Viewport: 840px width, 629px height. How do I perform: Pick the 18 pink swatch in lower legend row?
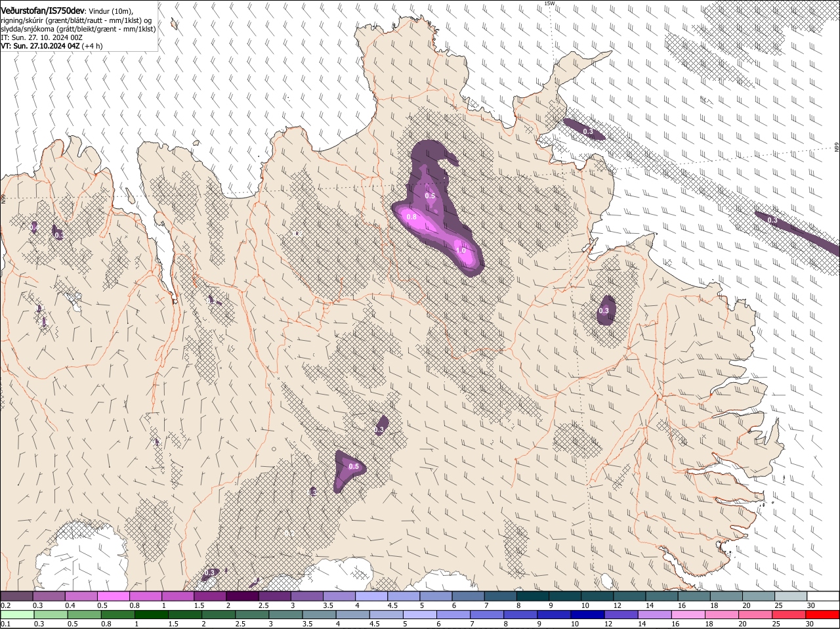click(x=721, y=614)
